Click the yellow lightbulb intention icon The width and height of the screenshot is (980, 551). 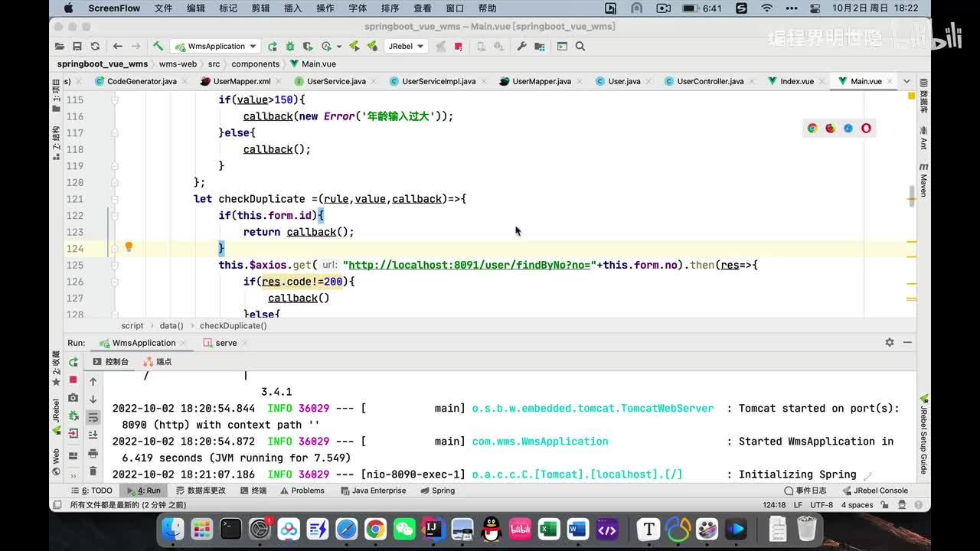[x=129, y=247]
